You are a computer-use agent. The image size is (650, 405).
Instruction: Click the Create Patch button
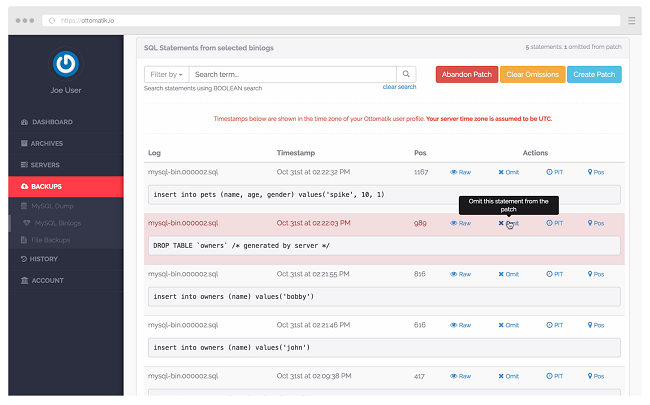pos(594,75)
